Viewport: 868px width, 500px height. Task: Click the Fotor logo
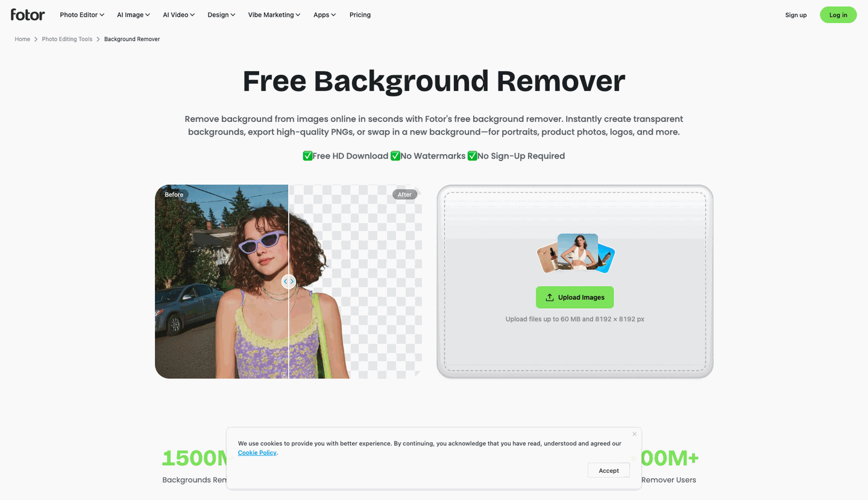point(28,14)
